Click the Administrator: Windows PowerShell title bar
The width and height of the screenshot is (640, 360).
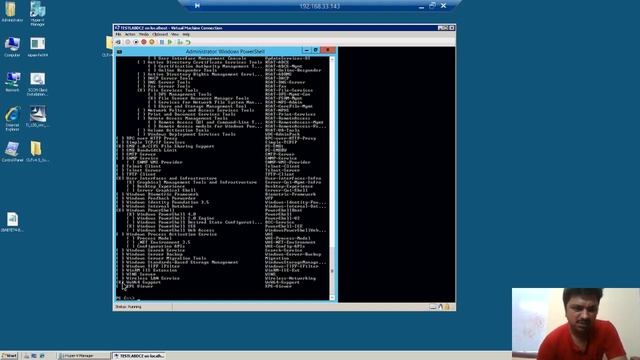pyautogui.click(x=225, y=51)
